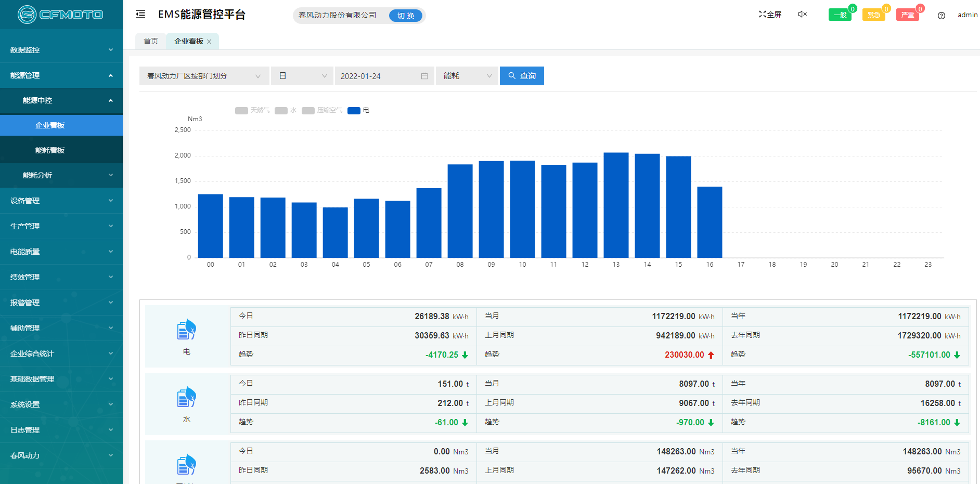This screenshot has height=484, width=980.
Task: Toggle 水 series in chart legend
Action: [x=286, y=110]
